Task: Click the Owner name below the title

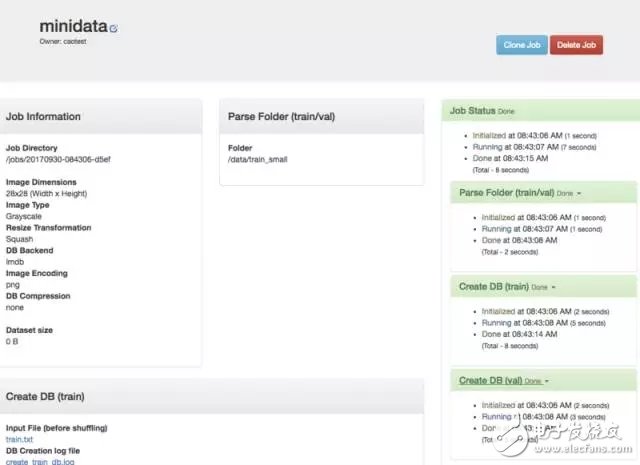Action: coord(62,43)
